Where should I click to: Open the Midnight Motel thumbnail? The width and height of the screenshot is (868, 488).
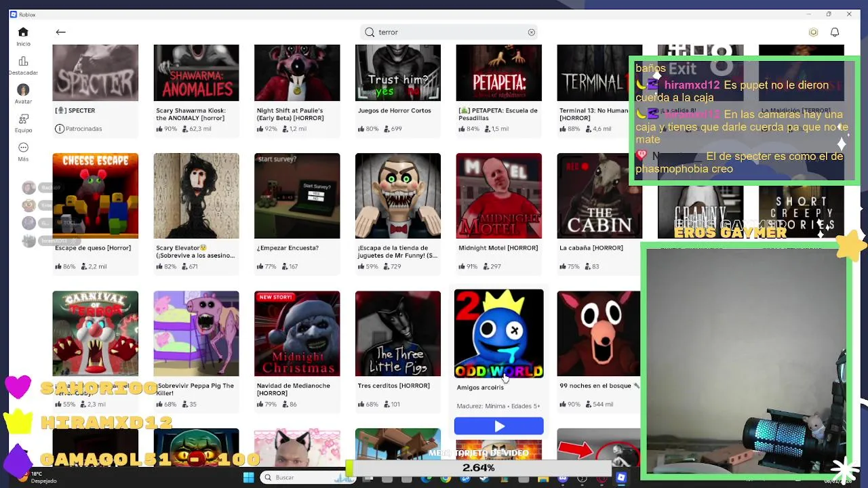tap(498, 196)
